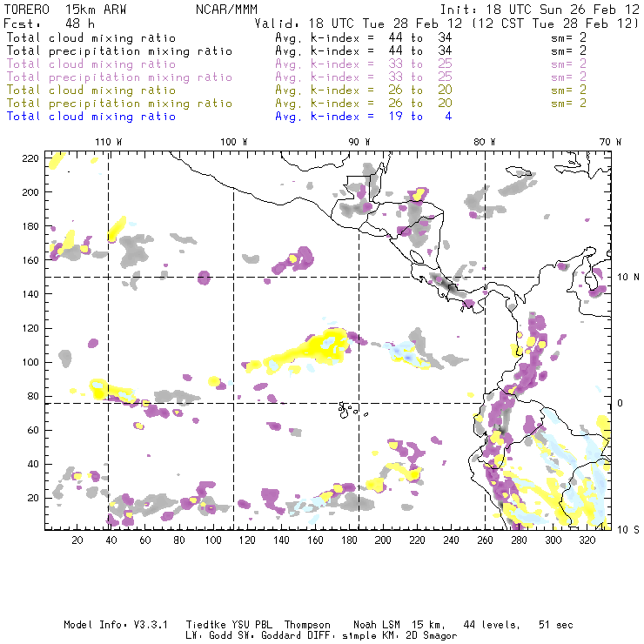Select black 'Total cloud mixing ratio' legend entry
The image size is (644, 644).
91,38
